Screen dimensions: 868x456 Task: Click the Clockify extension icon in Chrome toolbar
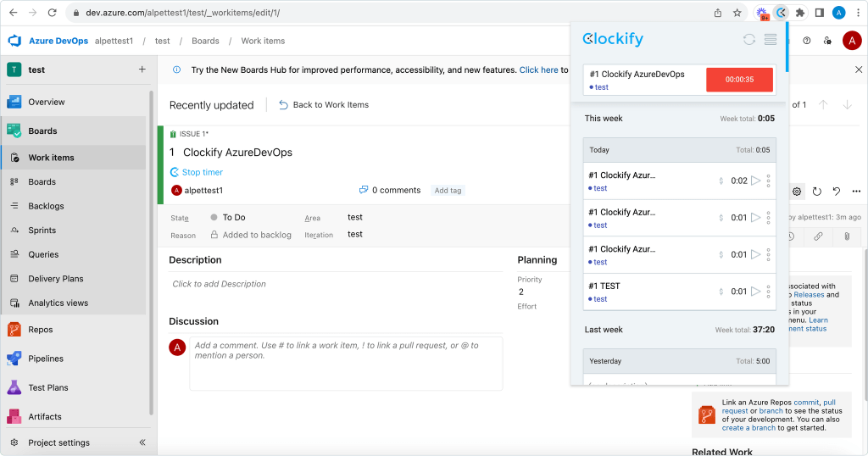pos(781,12)
